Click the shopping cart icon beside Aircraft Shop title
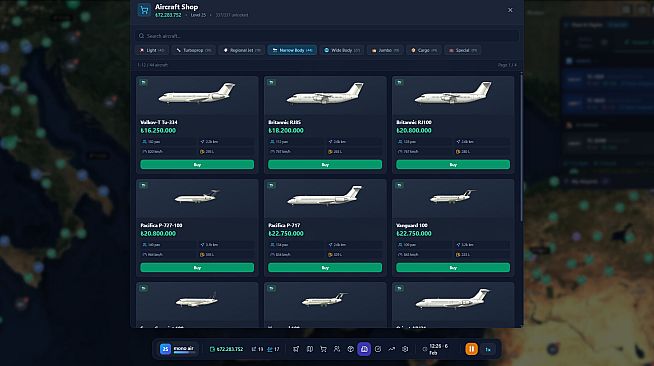 pos(144,10)
